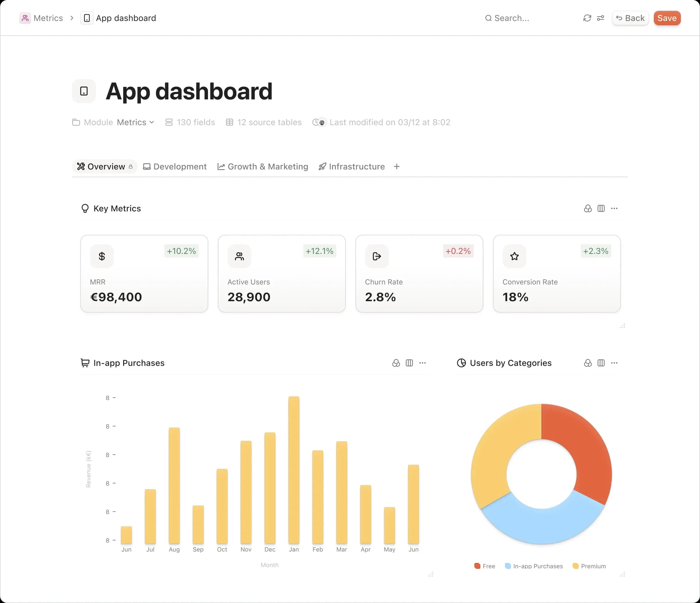Open the Growth & Marketing tab
This screenshot has height=603, width=700.
[262, 166]
